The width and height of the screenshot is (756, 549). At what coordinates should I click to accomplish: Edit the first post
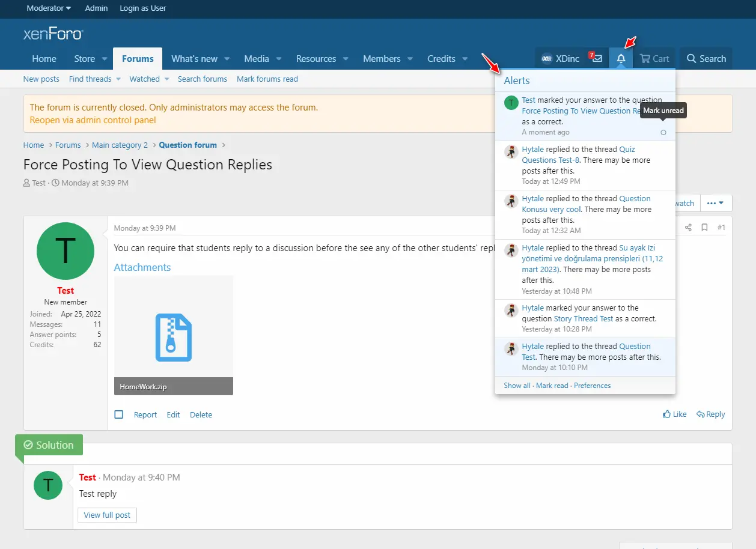click(x=173, y=414)
